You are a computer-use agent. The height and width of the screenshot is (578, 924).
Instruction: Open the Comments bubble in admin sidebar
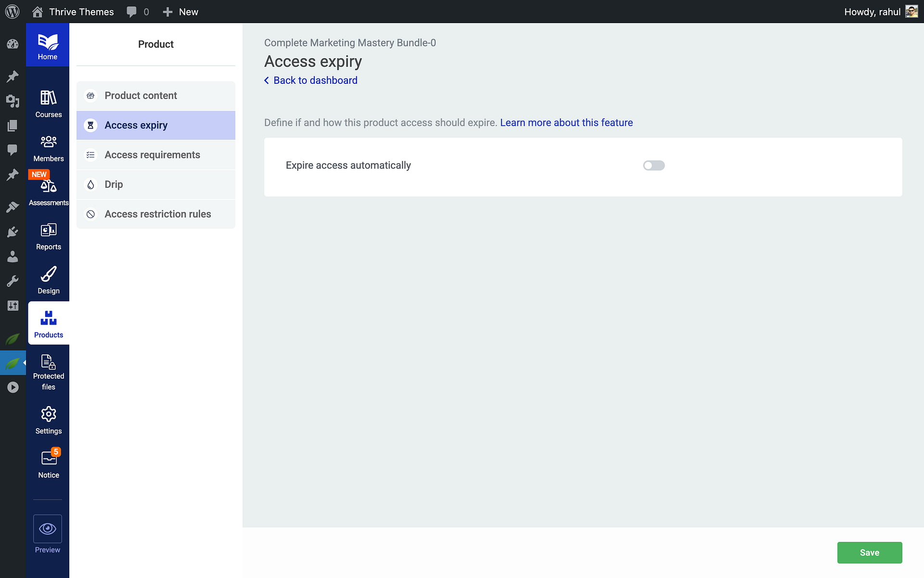click(x=13, y=150)
